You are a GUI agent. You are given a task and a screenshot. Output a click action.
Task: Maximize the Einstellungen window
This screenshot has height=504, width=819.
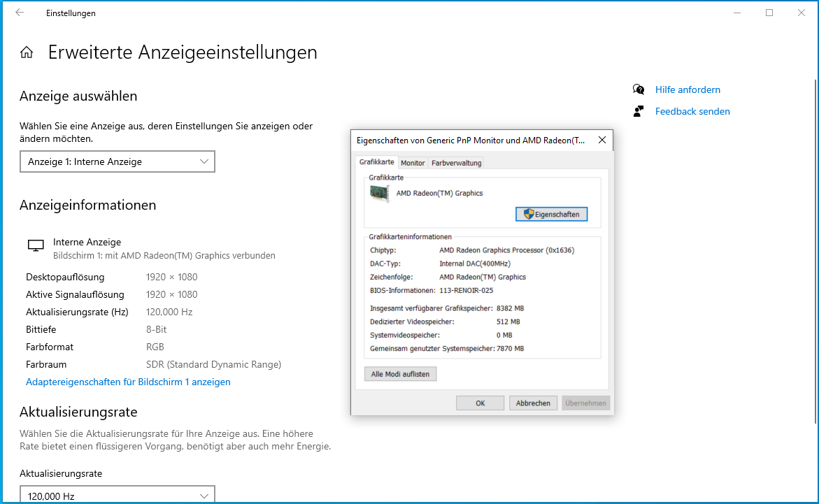tap(769, 13)
